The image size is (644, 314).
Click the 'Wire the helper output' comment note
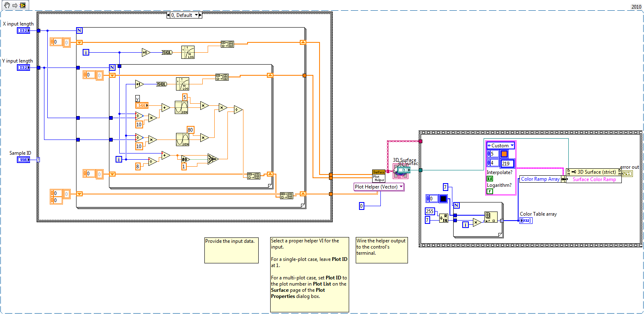[382, 250]
